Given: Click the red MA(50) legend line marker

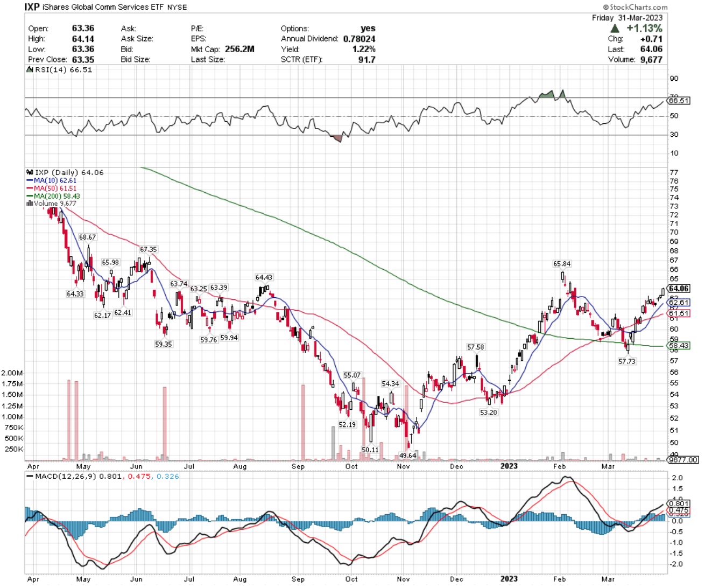Looking at the screenshot, I should [30, 188].
